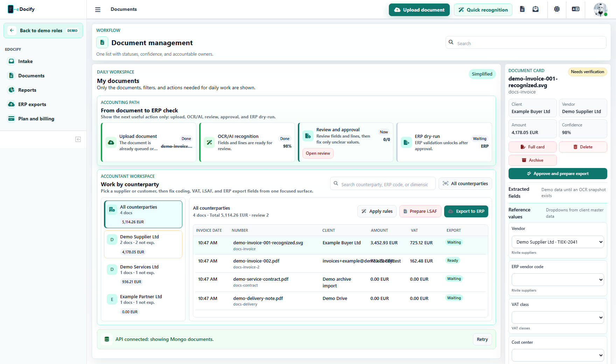Start Quick recognition

click(483, 10)
